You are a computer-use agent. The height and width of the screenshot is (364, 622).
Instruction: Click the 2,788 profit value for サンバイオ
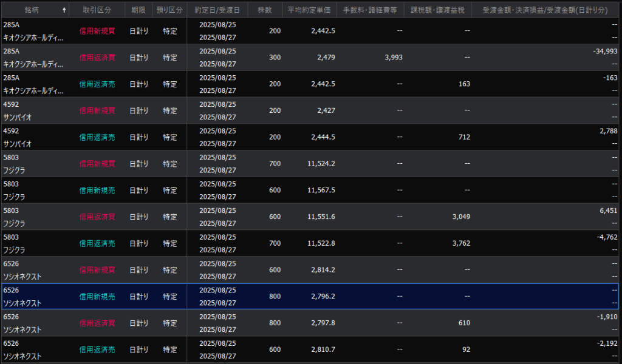(608, 131)
